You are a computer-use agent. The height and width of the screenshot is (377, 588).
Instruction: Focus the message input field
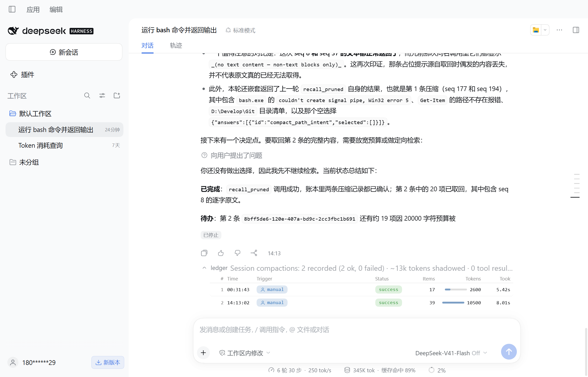pos(357,330)
